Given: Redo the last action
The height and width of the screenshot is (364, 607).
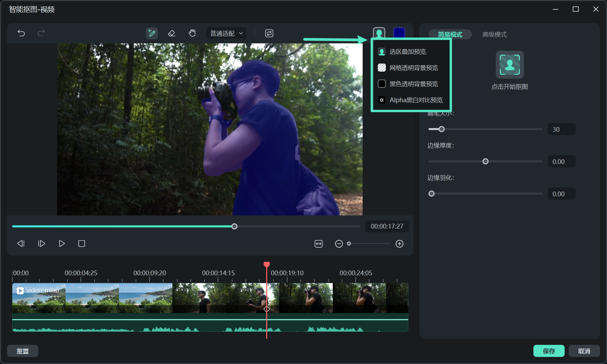Looking at the screenshot, I should coord(41,33).
